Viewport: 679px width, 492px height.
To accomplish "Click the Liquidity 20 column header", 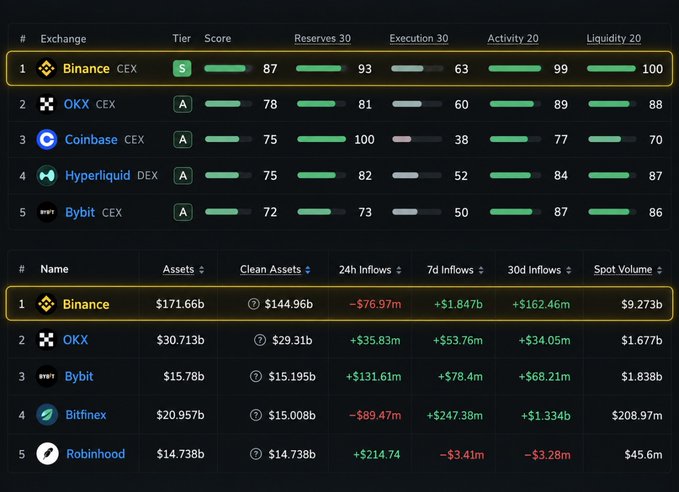I will [614, 39].
